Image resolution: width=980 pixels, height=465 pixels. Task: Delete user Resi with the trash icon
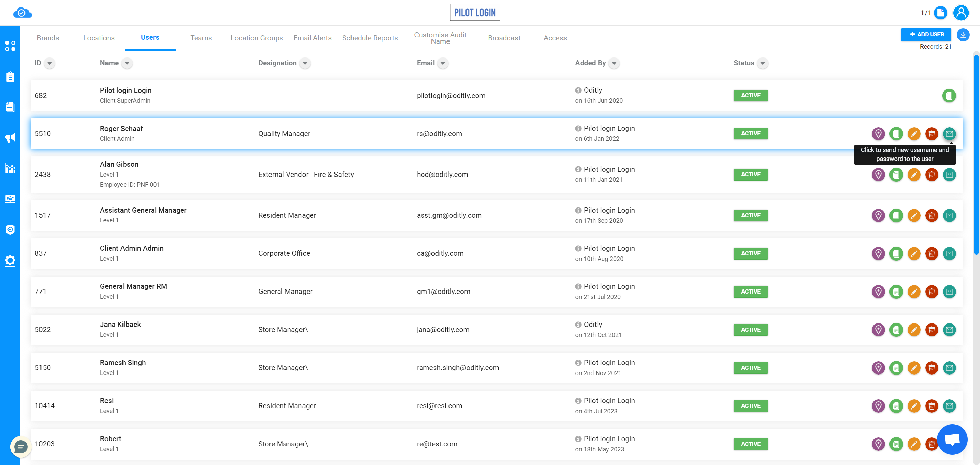coord(931,406)
